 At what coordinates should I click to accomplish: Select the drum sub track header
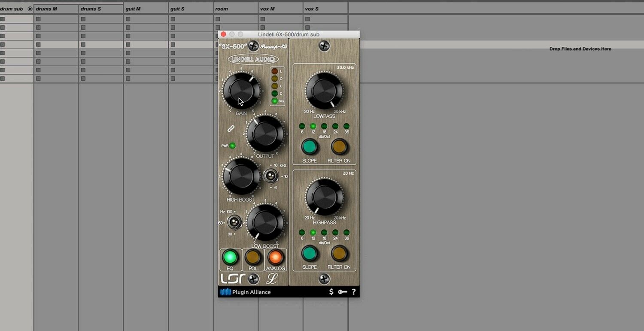(x=17, y=9)
